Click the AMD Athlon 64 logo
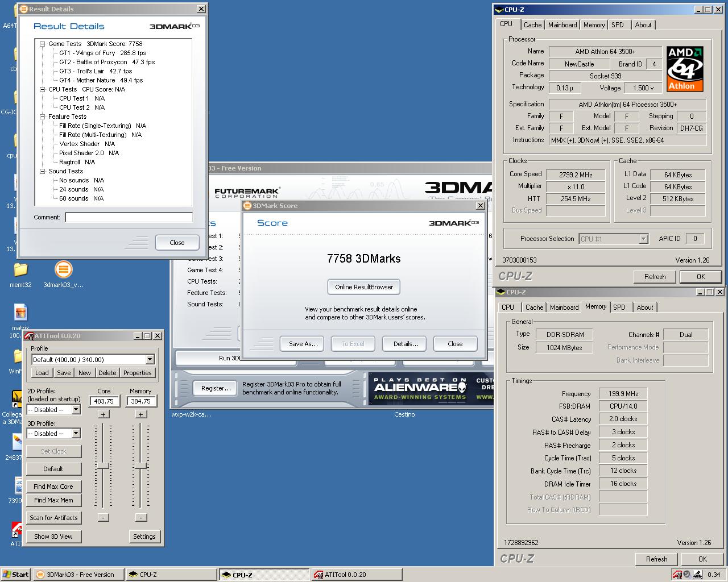 pos(685,69)
